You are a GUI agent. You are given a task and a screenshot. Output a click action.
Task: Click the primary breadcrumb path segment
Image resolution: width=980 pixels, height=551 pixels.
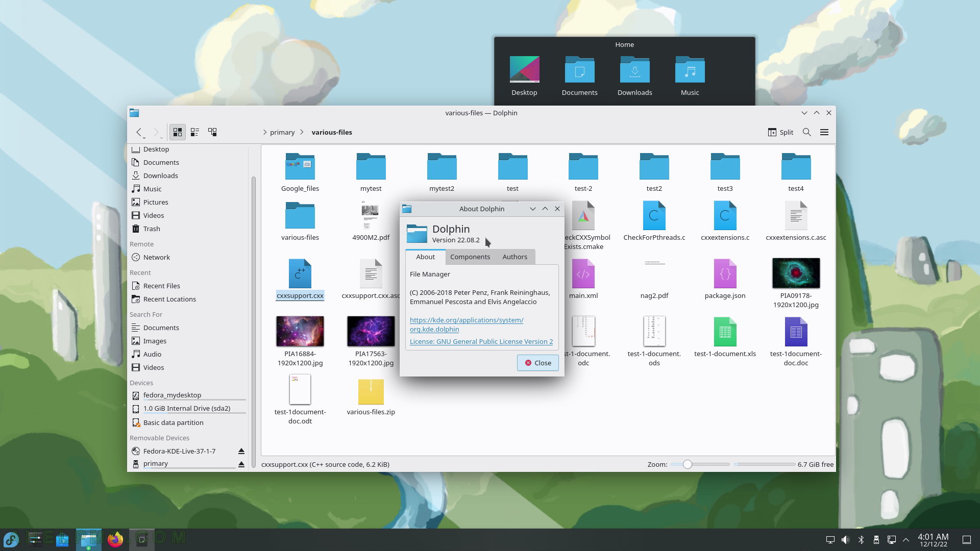[x=282, y=132]
